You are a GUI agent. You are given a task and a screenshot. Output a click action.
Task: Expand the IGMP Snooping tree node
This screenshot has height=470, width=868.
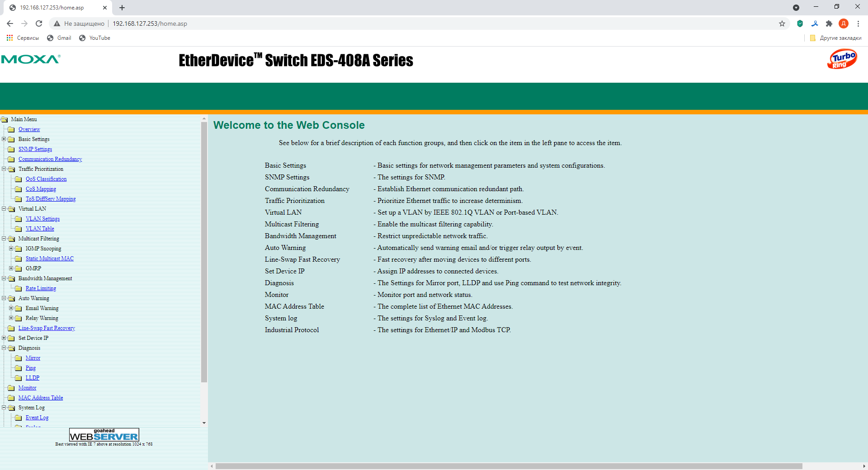point(11,249)
